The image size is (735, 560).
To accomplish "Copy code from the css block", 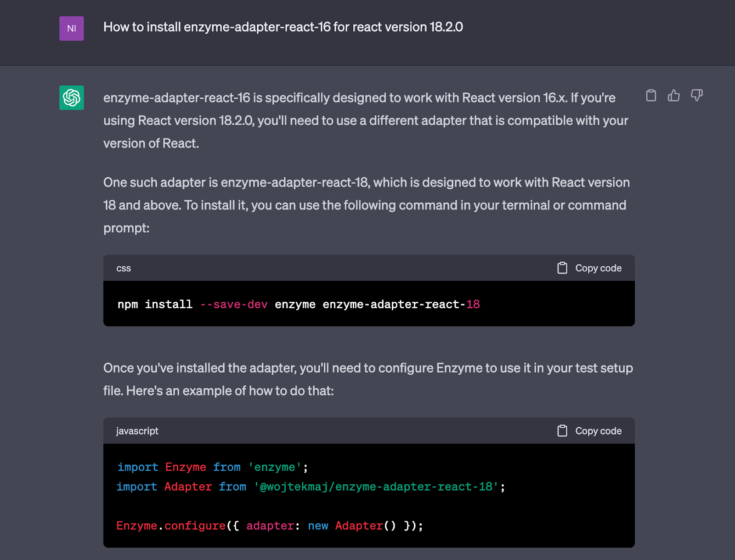I will [589, 268].
